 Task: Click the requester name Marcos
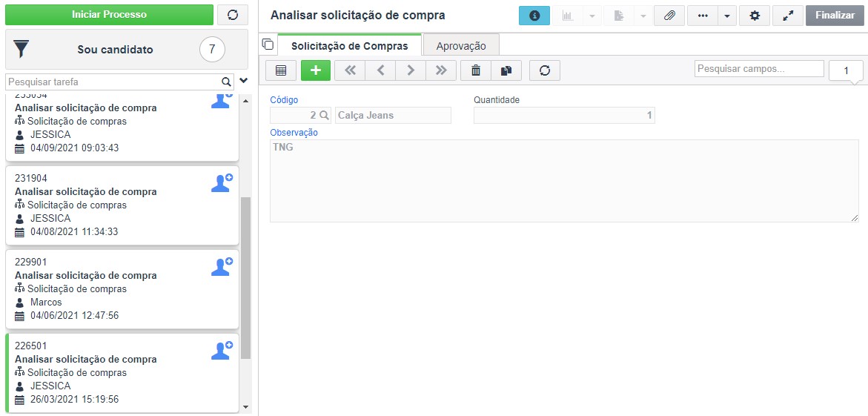click(x=46, y=303)
